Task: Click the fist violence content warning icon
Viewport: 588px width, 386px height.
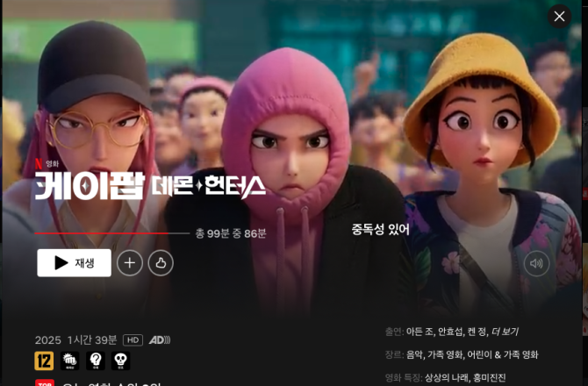Action: click(x=69, y=361)
